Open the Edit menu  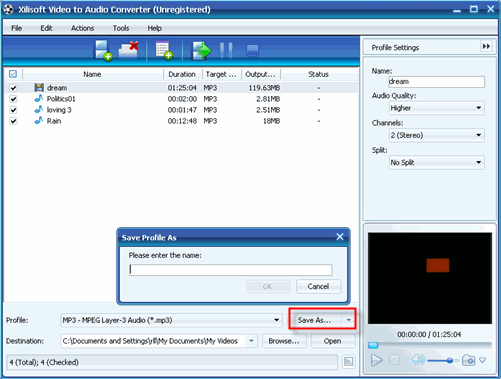[x=46, y=28]
